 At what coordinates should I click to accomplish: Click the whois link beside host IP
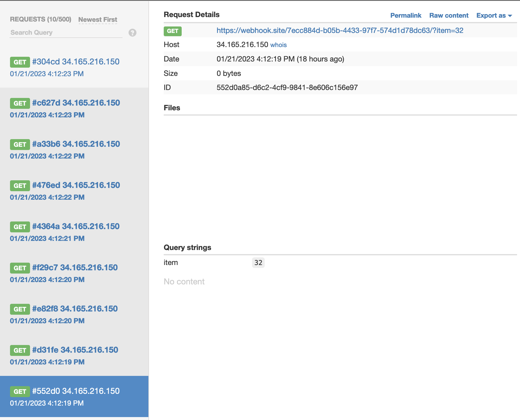point(278,45)
